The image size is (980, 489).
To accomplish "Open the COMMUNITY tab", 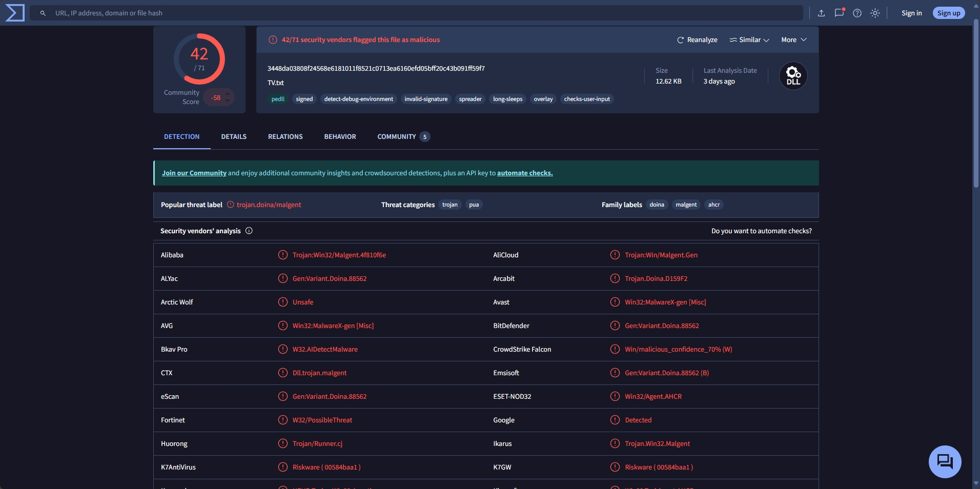I will pyautogui.click(x=398, y=136).
